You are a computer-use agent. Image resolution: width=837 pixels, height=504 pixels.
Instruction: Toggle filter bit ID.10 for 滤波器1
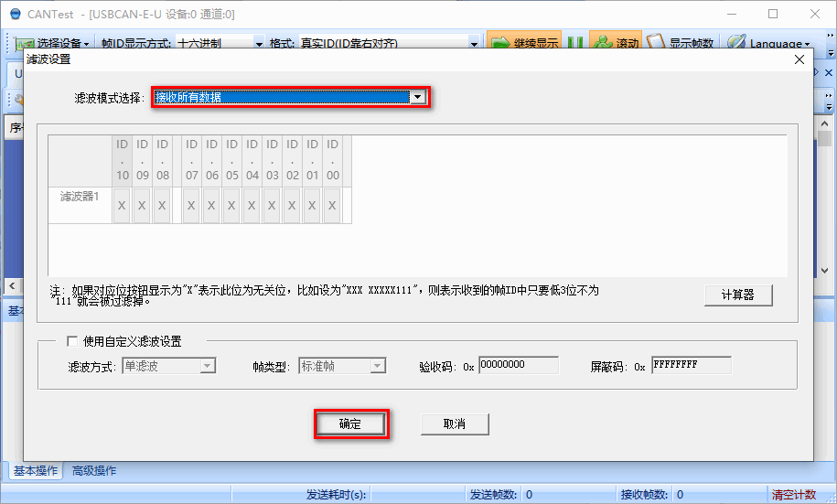pyautogui.click(x=122, y=206)
